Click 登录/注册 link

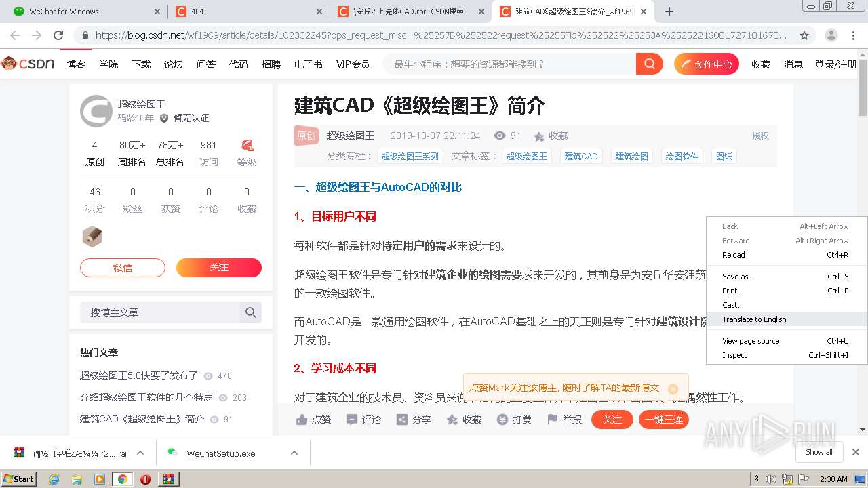click(835, 64)
